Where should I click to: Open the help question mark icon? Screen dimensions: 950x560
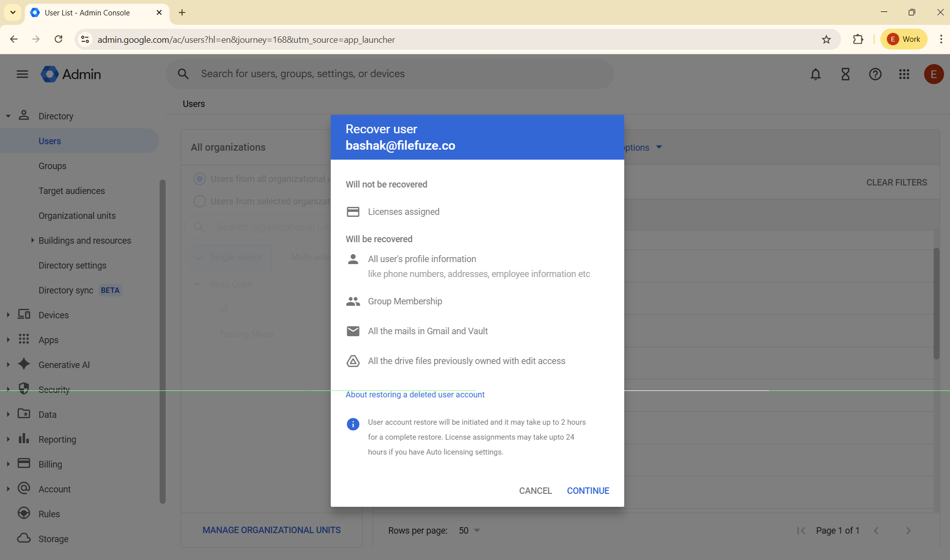(875, 74)
